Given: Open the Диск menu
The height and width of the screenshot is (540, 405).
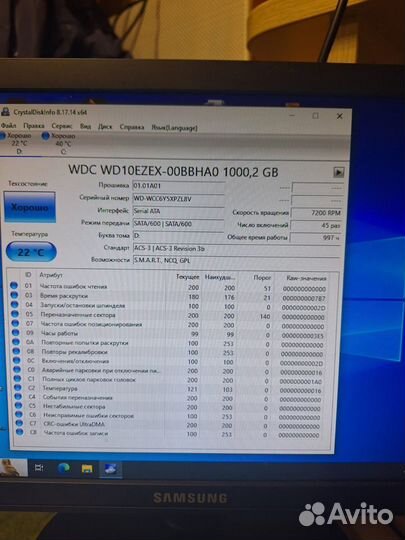Looking at the screenshot, I should click(105, 127).
